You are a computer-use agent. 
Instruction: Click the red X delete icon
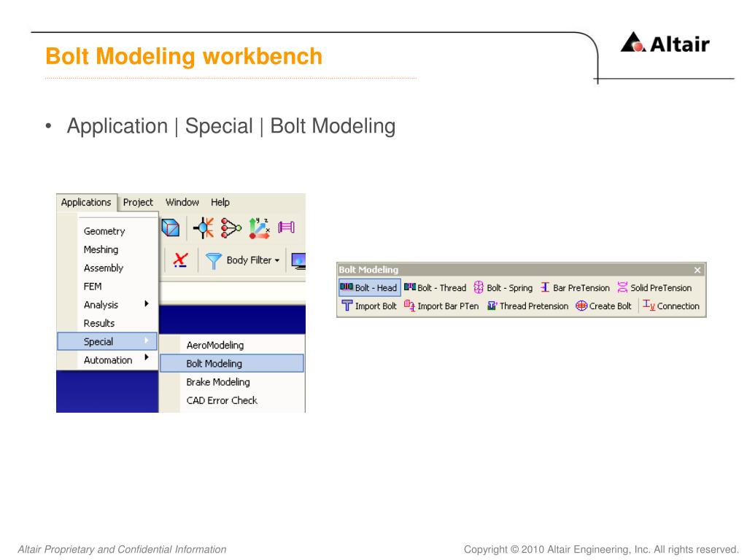[180, 260]
